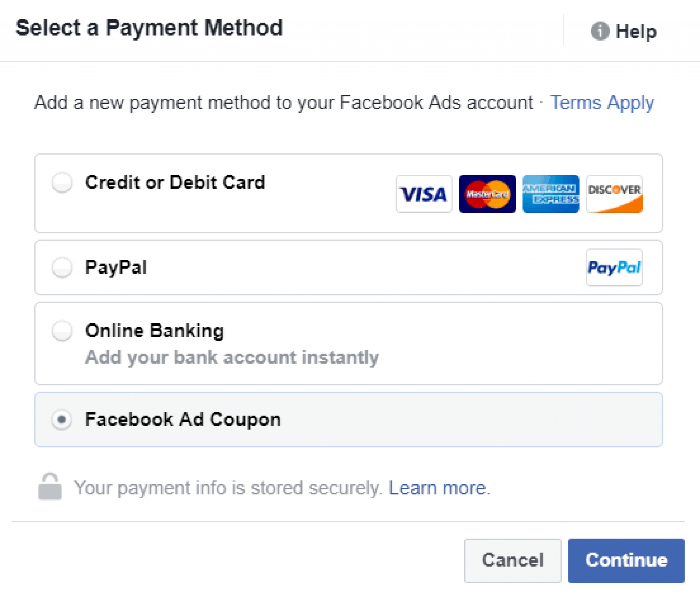Click the Facebook Ad Coupon label text
Image resolution: width=700 pixels, height=597 pixels.
click(183, 419)
